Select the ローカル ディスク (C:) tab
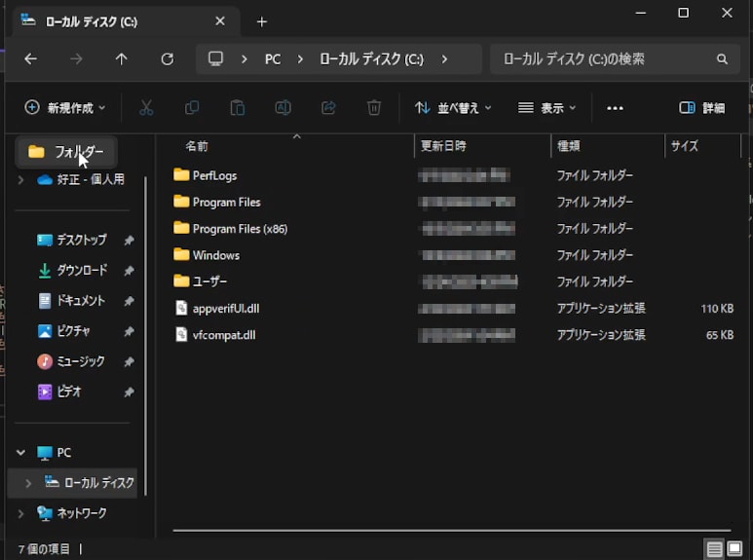Image resolution: width=753 pixels, height=560 pixels. click(127, 21)
